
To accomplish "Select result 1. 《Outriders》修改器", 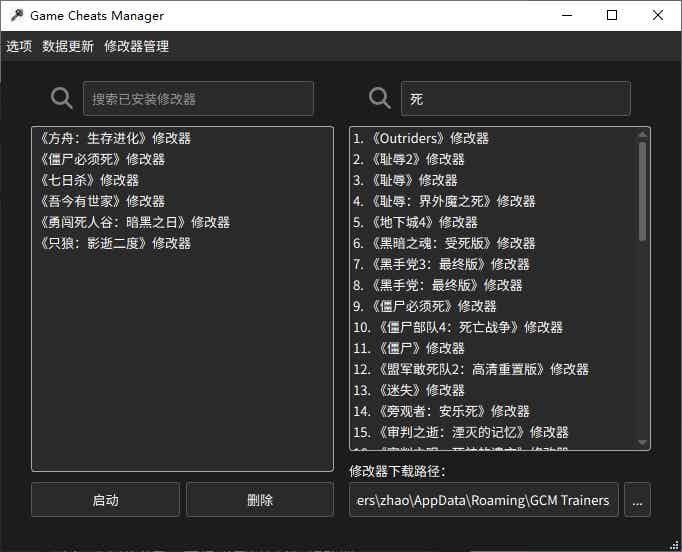I will pyautogui.click(x=494, y=138).
